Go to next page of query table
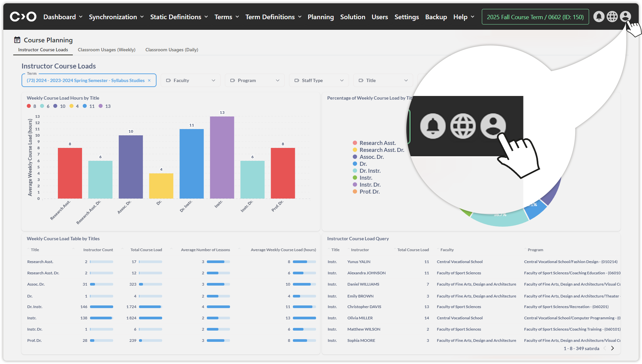The height and width of the screenshot is (364, 642). click(x=613, y=348)
